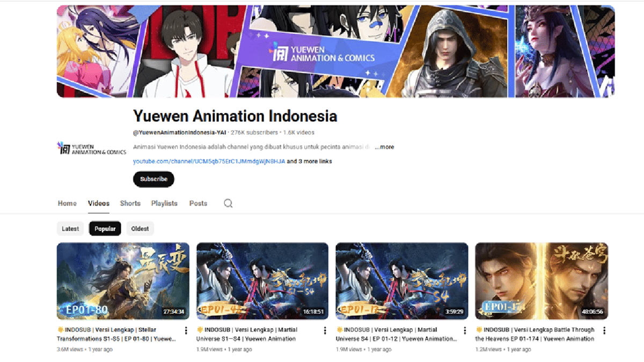Switch to the Oldest filter chip
Image resolution: width=644 pixels, height=362 pixels.
tap(140, 228)
